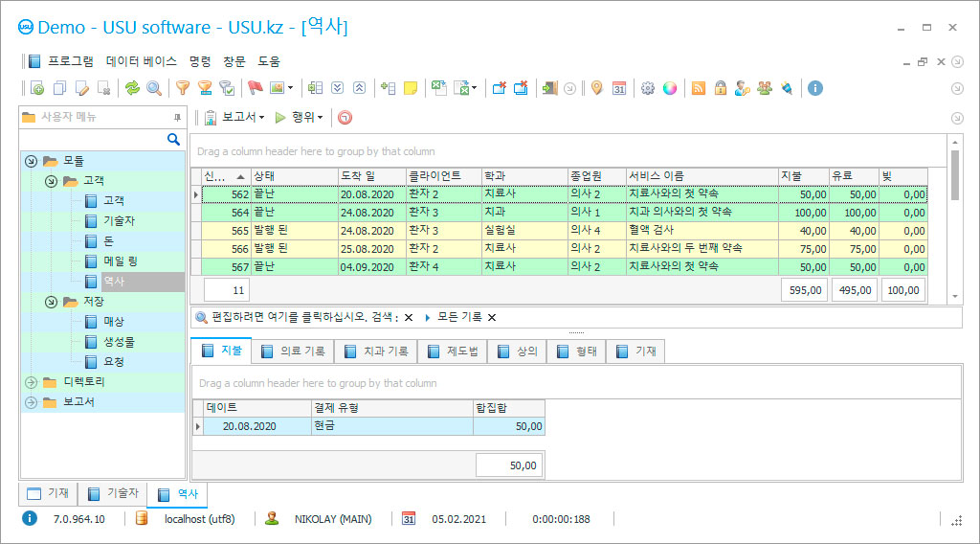Viewport: 980px width, 544px height.
Task: Open the 기술자 bottom window tab
Action: tap(113, 493)
